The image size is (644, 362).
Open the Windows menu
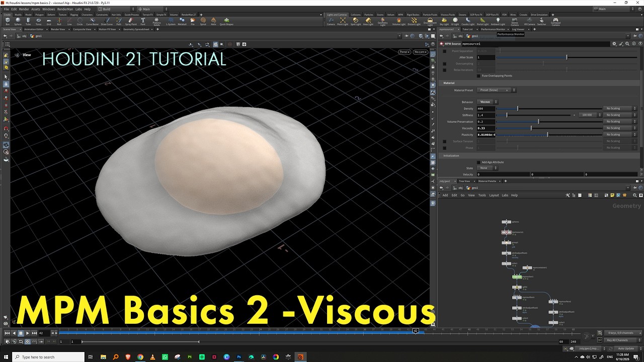49,9
